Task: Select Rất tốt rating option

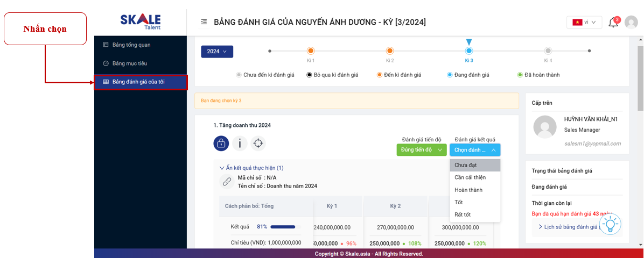Action: 462,214
